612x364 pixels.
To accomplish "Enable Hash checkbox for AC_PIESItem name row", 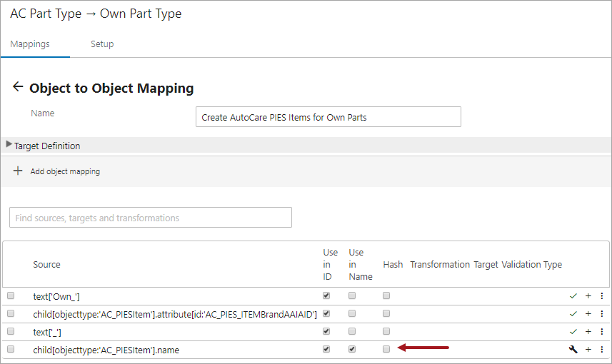I will [386, 349].
